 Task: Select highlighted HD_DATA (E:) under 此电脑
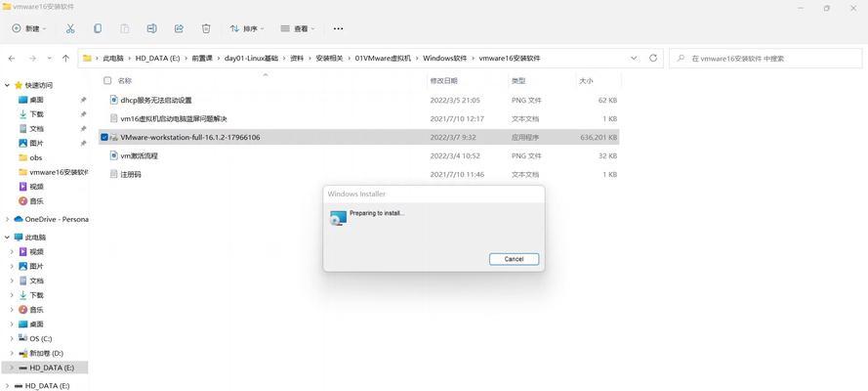click(x=44, y=368)
